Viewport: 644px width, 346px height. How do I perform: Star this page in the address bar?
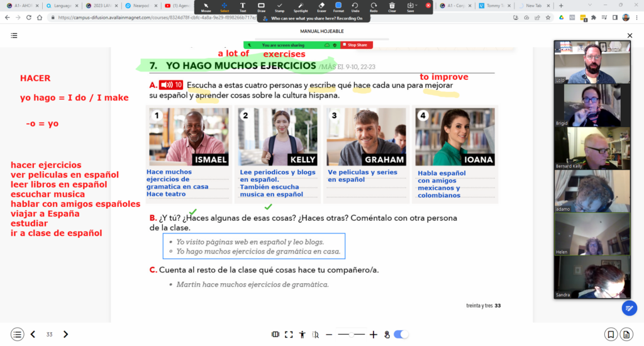click(548, 18)
